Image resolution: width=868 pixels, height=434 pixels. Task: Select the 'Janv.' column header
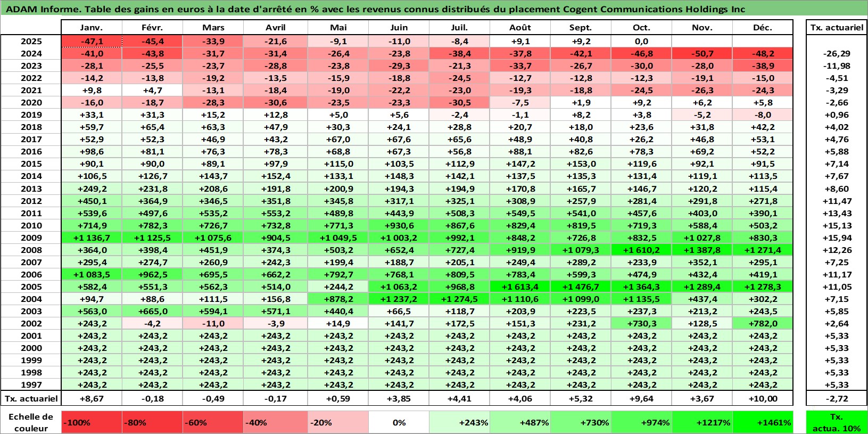click(92, 28)
